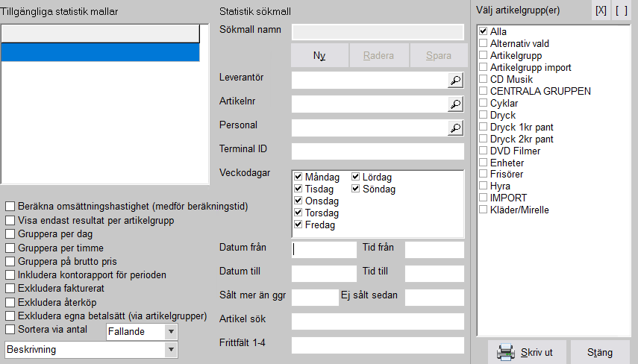This screenshot has height=364, width=638.
Task: Tick the Exkludera återköp option
Action: 10,301
